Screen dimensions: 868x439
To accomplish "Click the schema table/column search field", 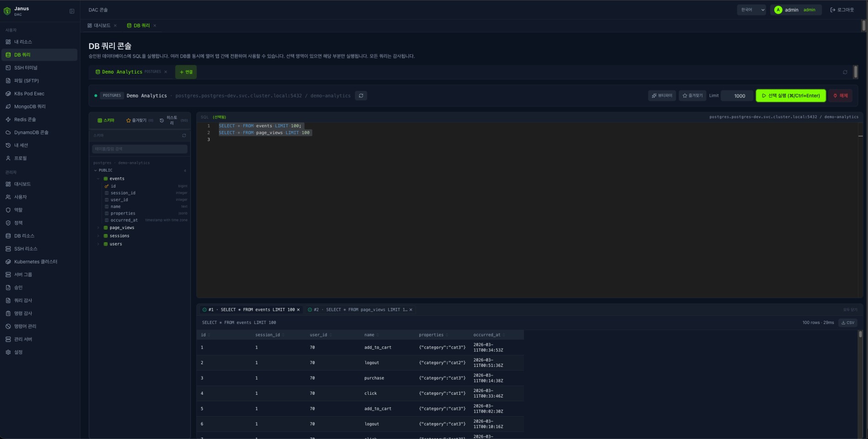I will (x=139, y=149).
